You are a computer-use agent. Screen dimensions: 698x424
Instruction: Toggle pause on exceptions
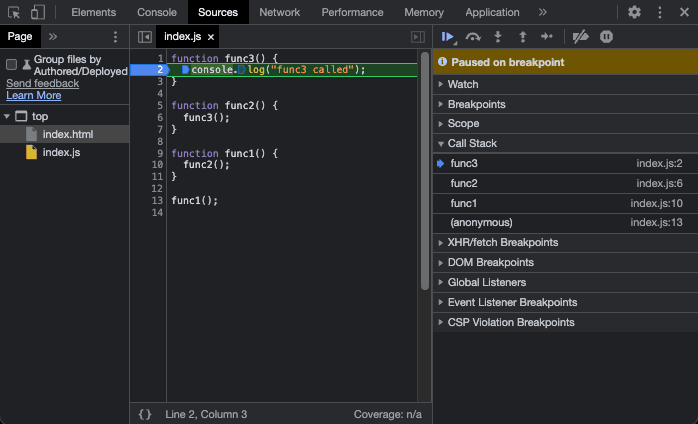(x=606, y=37)
